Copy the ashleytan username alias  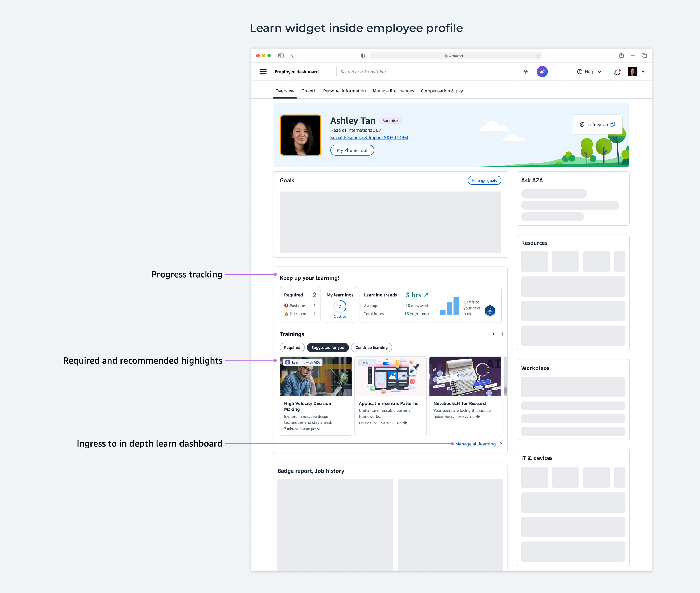(x=613, y=124)
